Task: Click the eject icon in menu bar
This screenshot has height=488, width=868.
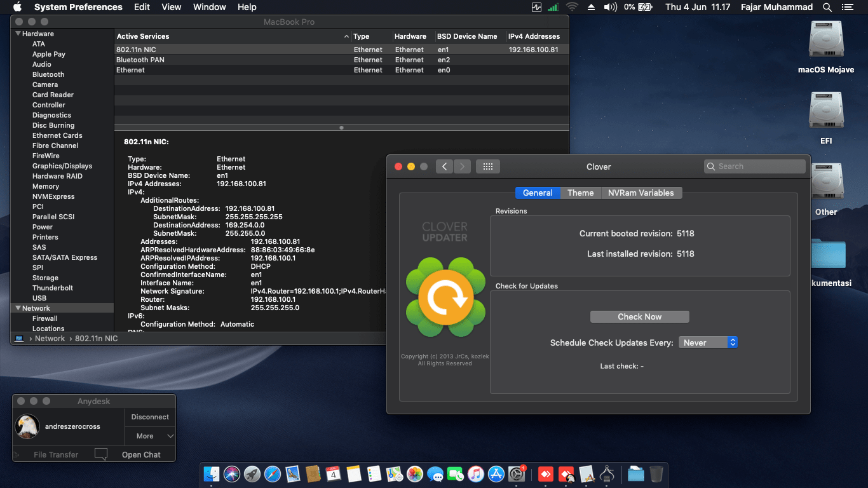Action: 591,7
